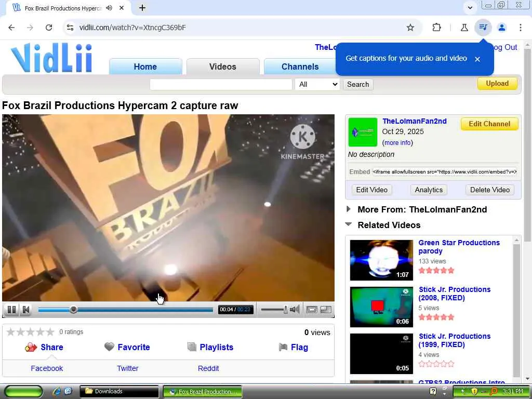Image resolution: width=532 pixels, height=399 pixels.
Task: Rate the video with the first star
Action: point(11,331)
